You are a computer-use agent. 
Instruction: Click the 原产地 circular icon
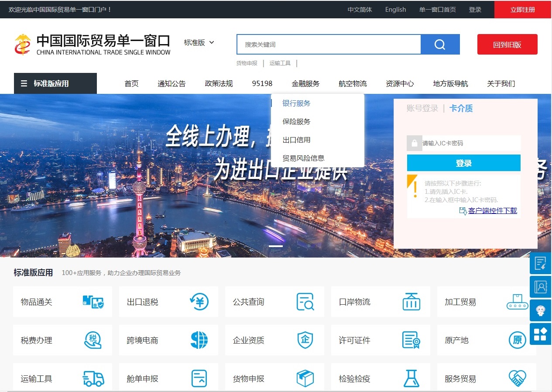(x=517, y=340)
